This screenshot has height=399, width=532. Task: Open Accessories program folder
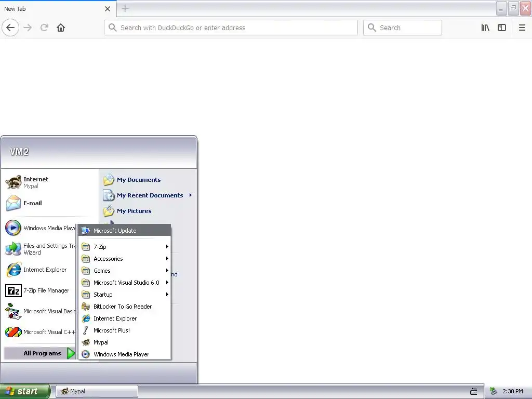(125, 259)
